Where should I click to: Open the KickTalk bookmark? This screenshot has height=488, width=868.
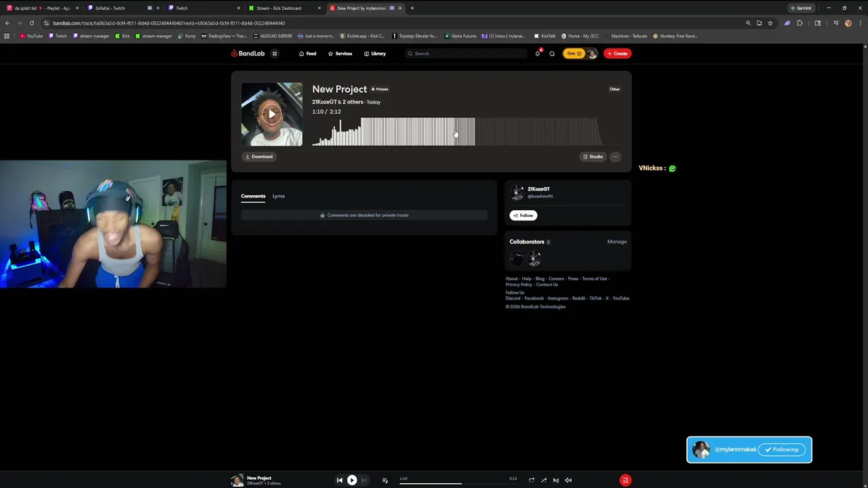pyautogui.click(x=545, y=36)
